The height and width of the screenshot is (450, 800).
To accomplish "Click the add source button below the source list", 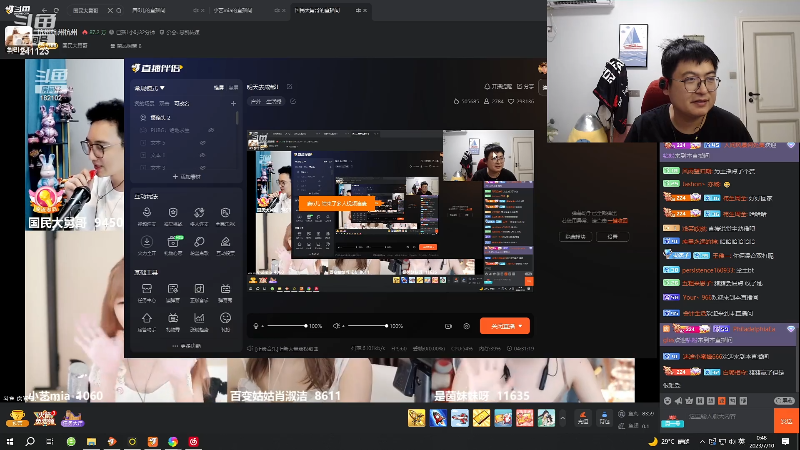I will pos(187,177).
